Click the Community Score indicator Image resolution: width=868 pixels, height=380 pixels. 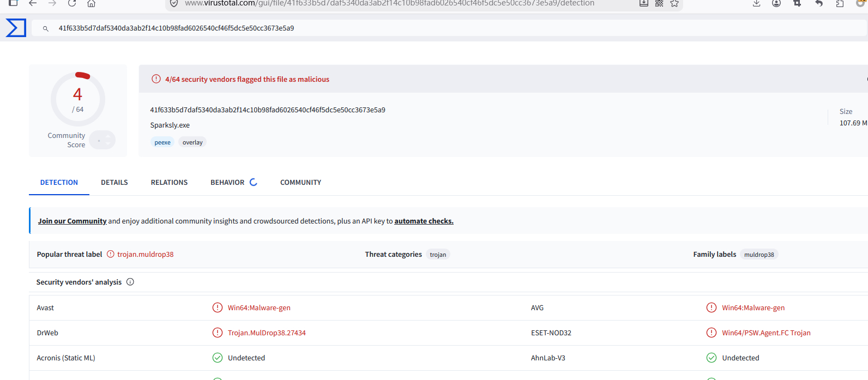point(103,140)
